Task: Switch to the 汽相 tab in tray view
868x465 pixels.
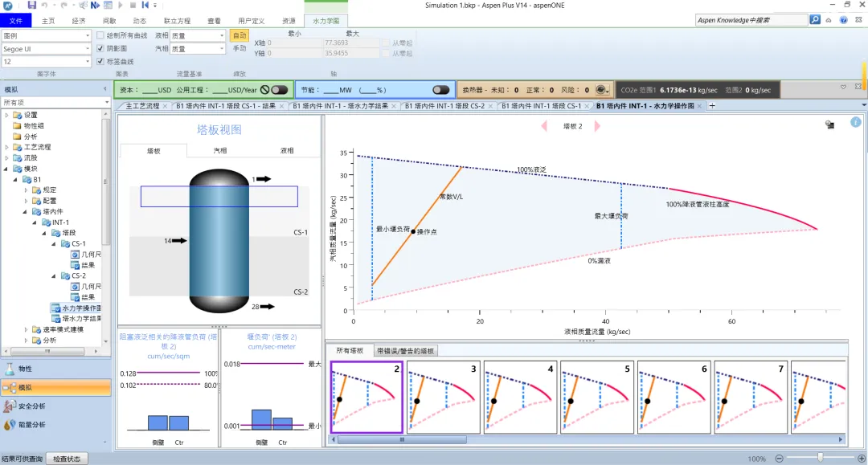Action: [x=220, y=150]
